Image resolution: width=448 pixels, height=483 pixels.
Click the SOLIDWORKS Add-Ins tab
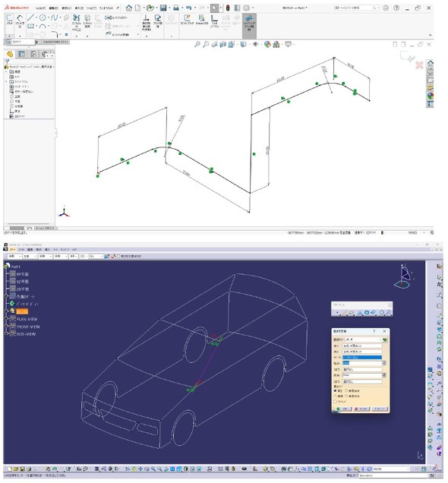[x=55, y=42]
